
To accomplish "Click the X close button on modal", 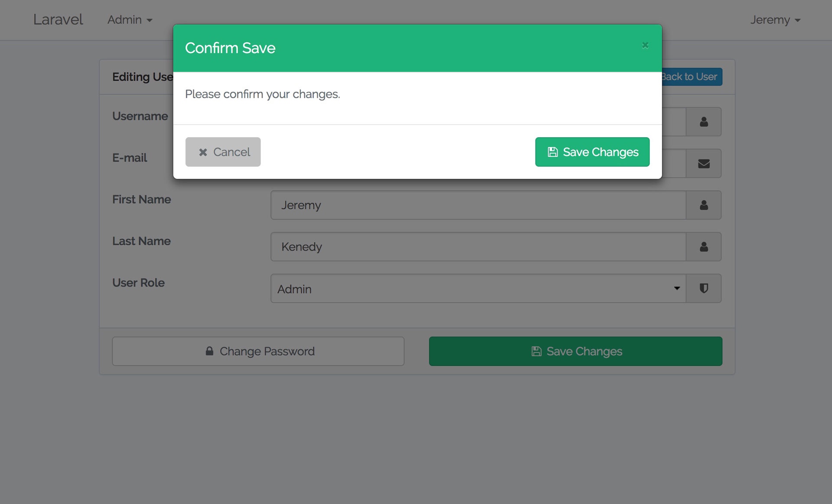I will click(x=645, y=45).
